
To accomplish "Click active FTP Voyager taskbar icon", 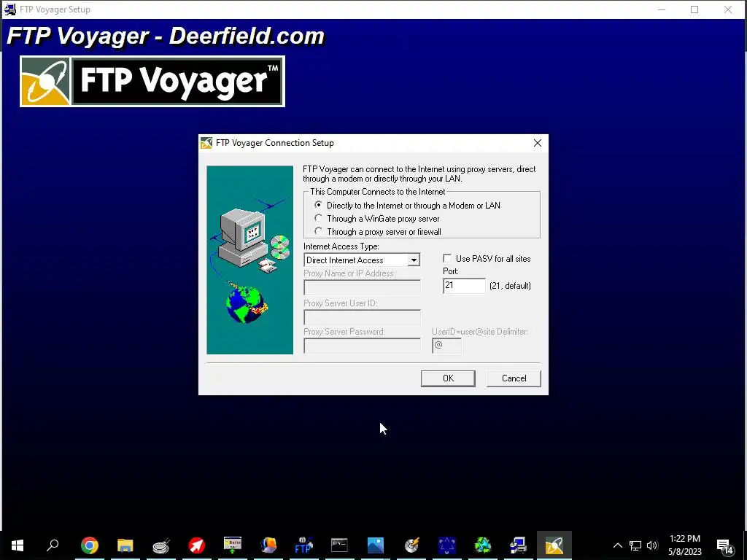I will tap(554, 545).
